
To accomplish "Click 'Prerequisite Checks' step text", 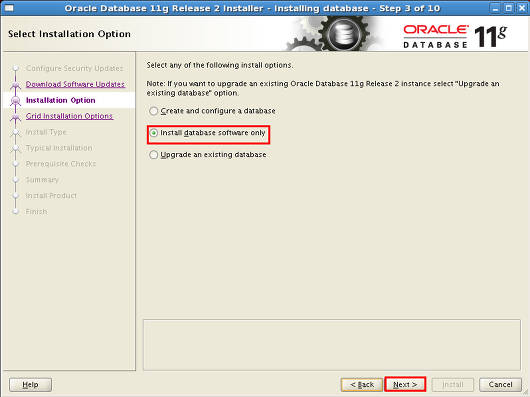I will (x=61, y=164).
